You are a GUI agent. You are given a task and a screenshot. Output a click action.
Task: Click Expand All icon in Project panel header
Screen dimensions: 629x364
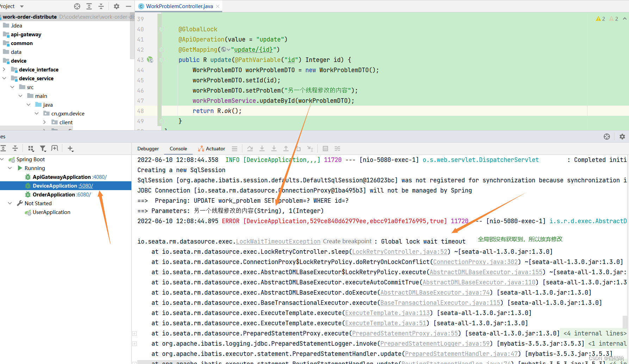[x=89, y=6]
